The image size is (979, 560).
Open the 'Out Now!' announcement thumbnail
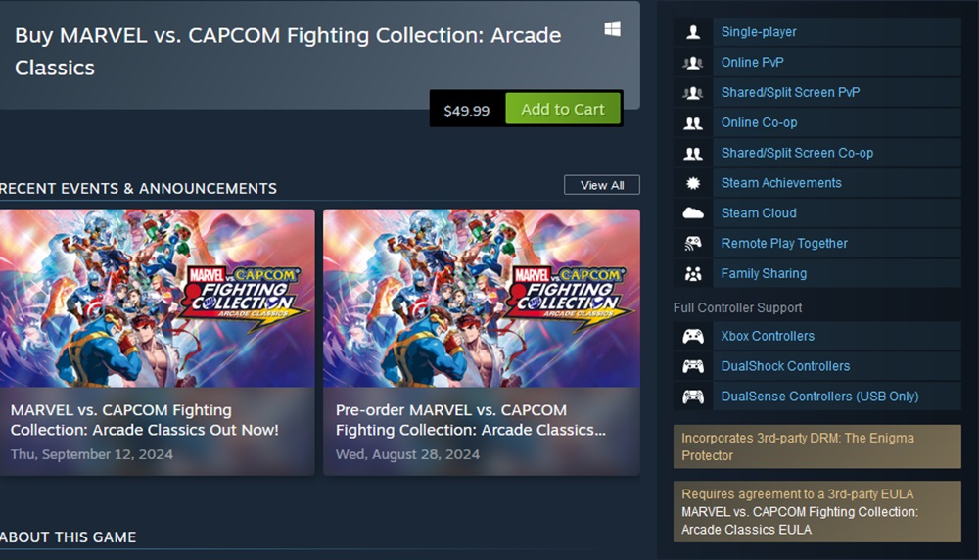pyautogui.click(x=157, y=299)
